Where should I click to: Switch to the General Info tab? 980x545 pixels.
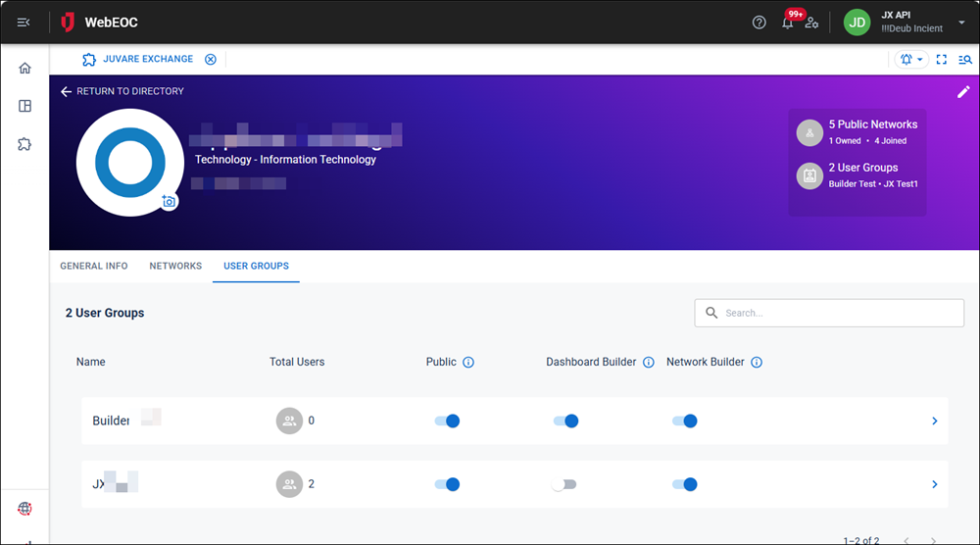point(94,267)
